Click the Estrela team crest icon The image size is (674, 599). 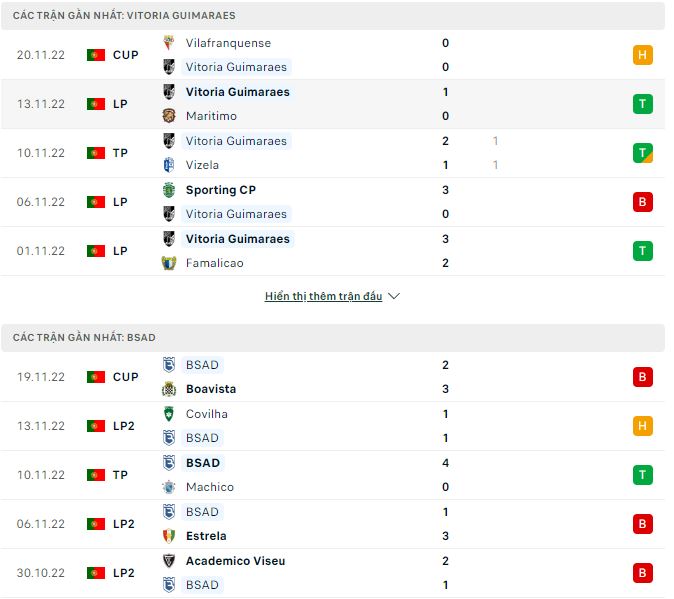point(168,536)
